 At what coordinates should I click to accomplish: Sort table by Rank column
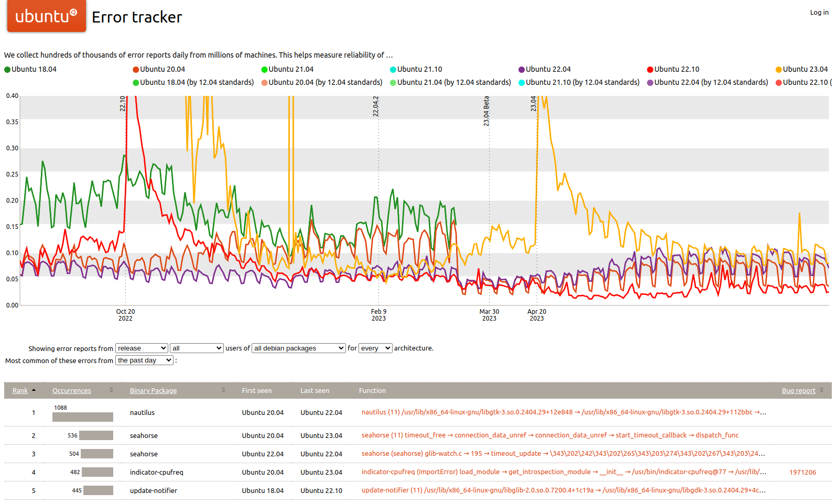20,391
